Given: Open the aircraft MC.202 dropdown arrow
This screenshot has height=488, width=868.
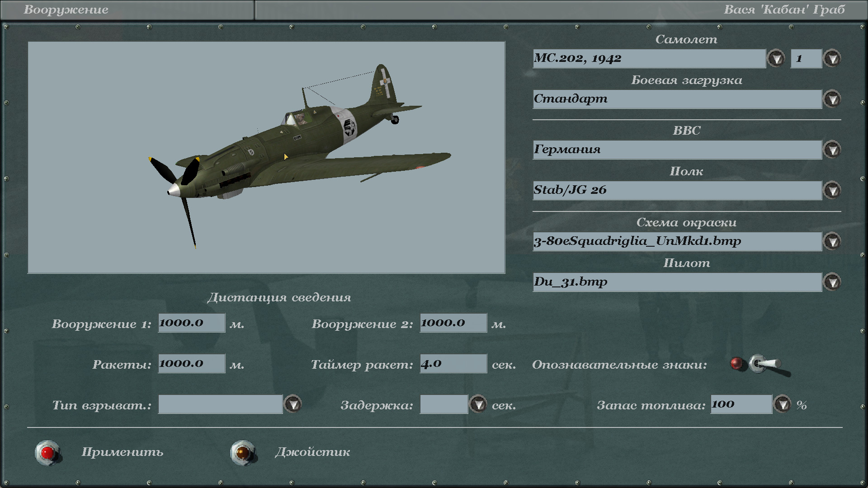Looking at the screenshot, I should pyautogui.click(x=776, y=58).
